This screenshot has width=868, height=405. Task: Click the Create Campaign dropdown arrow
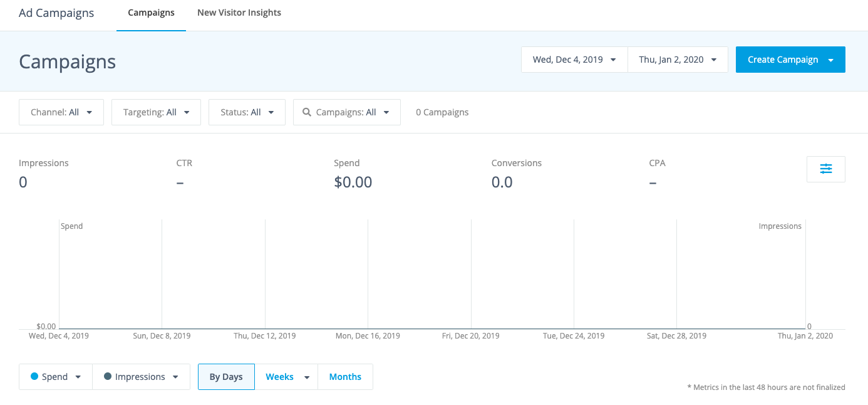831,60
